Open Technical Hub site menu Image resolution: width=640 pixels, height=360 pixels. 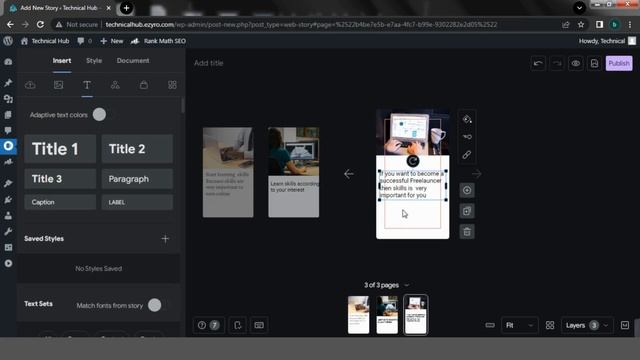[x=45, y=41]
